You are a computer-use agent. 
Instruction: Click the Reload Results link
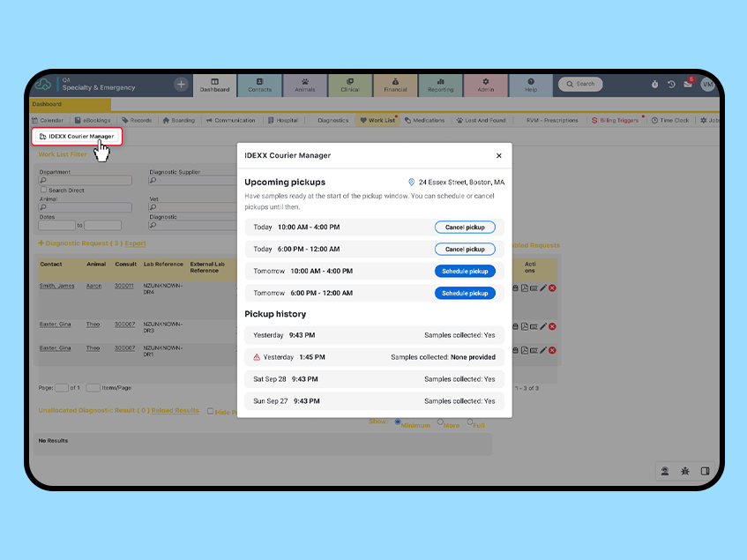pyautogui.click(x=175, y=410)
